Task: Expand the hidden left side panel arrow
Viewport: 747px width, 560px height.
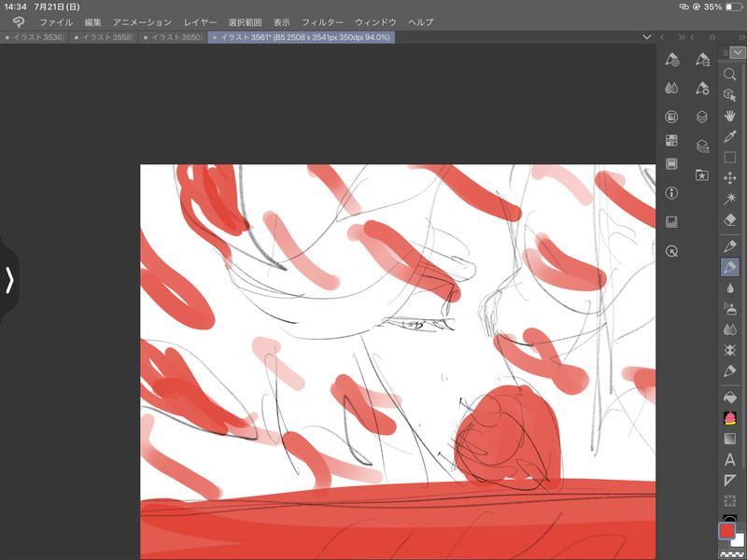Action: coord(9,279)
